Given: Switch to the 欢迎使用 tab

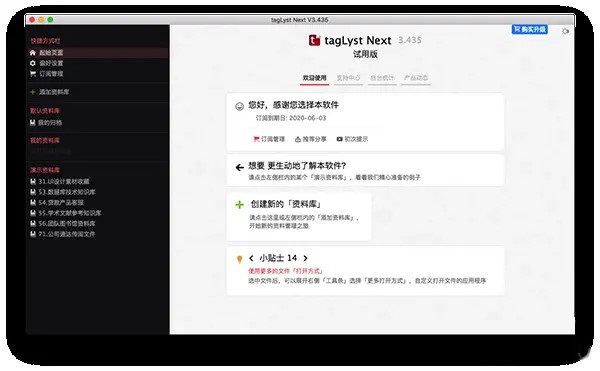Looking at the screenshot, I should point(315,78).
